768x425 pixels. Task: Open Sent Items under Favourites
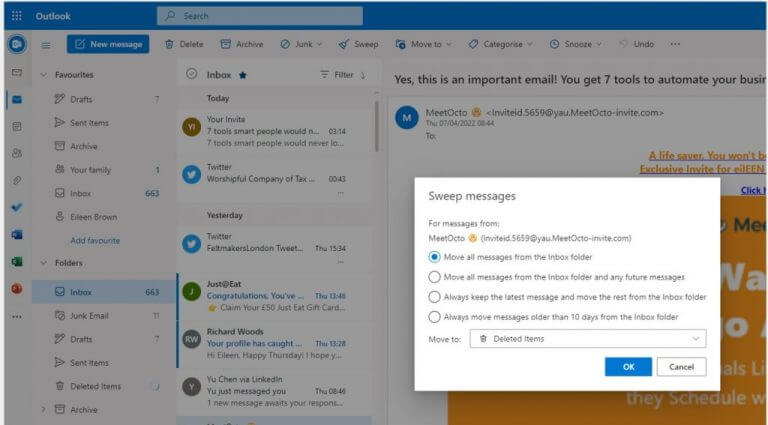[106, 123]
